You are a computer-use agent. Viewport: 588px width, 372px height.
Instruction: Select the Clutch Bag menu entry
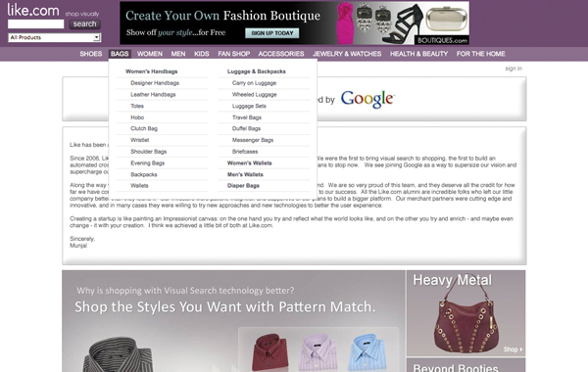[x=144, y=128]
